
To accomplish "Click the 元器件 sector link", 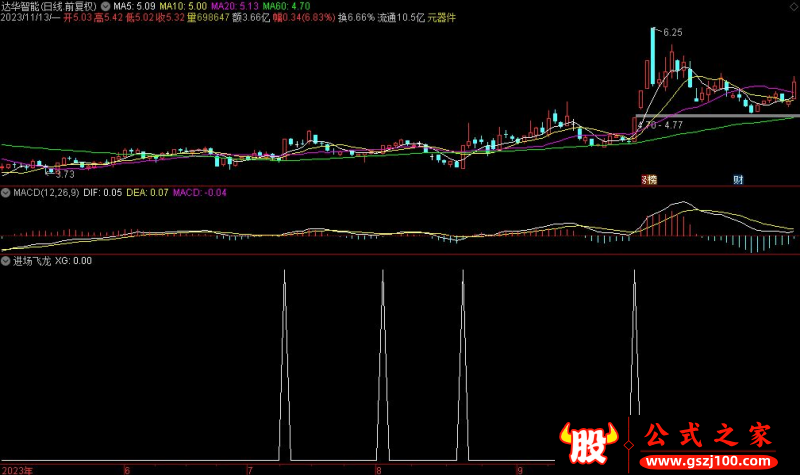I will [441, 18].
